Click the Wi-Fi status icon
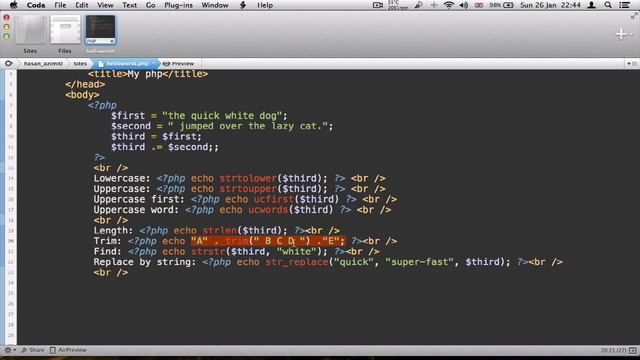The image size is (640, 360). point(449,5)
